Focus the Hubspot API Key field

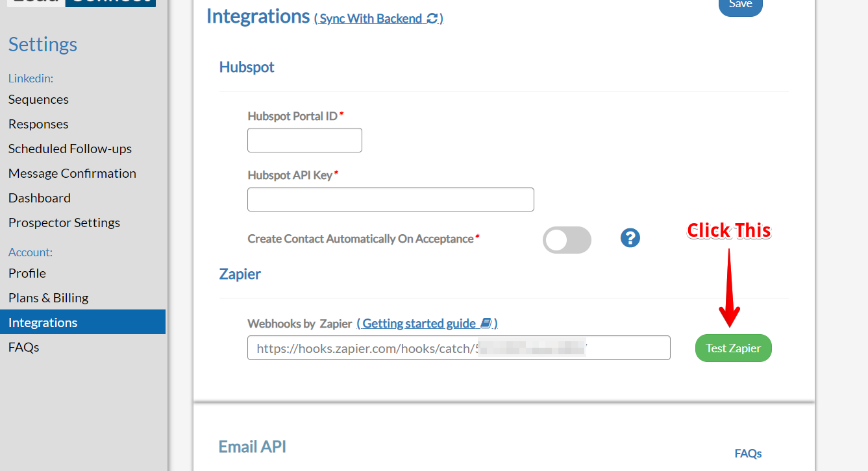tap(391, 199)
